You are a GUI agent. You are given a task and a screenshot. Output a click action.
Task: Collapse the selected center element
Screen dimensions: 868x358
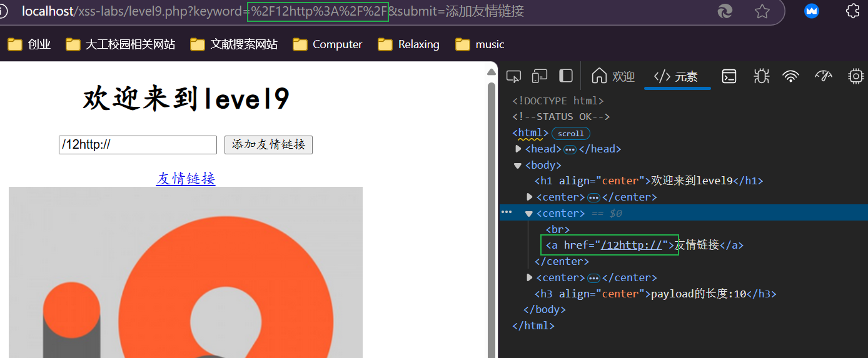point(529,214)
